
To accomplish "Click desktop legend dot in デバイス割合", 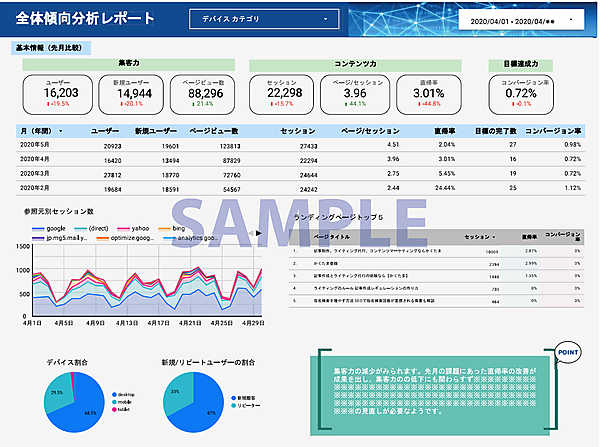I will point(117,396).
